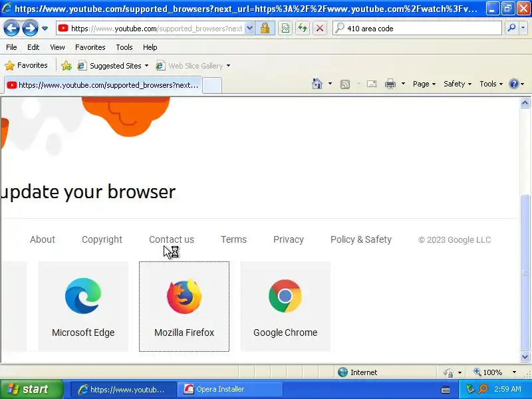The image size is (532, 399).
Task: Open Suggested Sites favorites link
Action: (110, 65)
